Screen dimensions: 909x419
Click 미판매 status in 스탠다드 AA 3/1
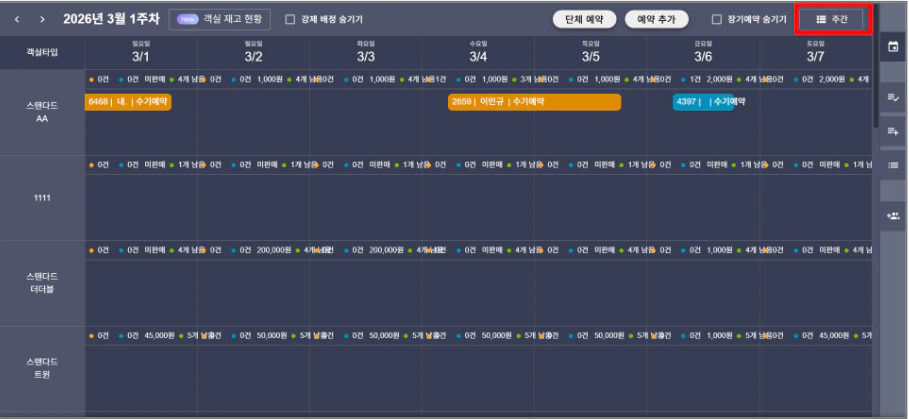(155, 79)
